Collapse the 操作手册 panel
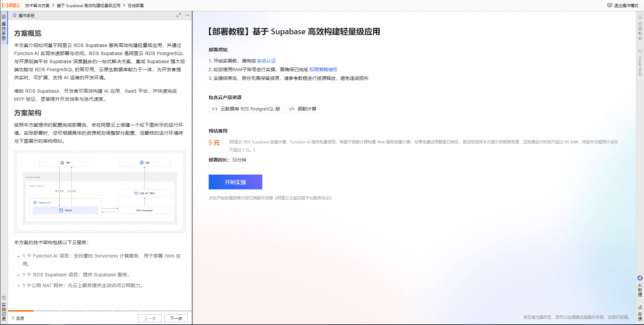Screen dimensions: 644x325 187,15
